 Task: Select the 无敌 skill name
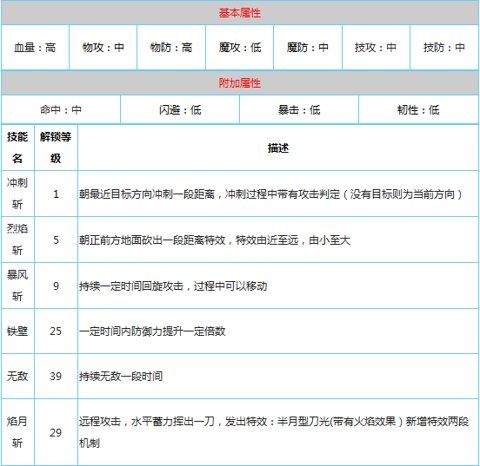[17, 376]
